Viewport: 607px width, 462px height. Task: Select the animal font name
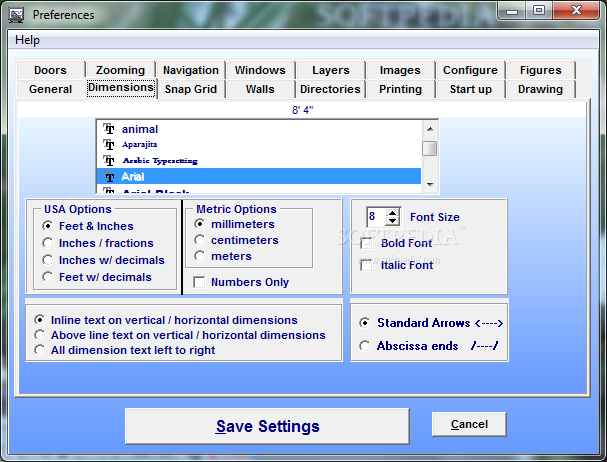(x=140, y=129)
